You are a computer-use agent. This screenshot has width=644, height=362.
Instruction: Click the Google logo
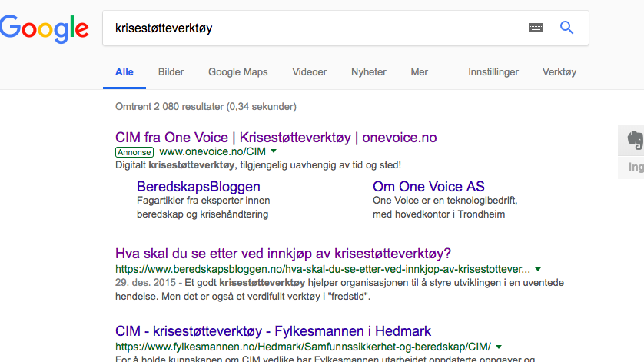45,28
